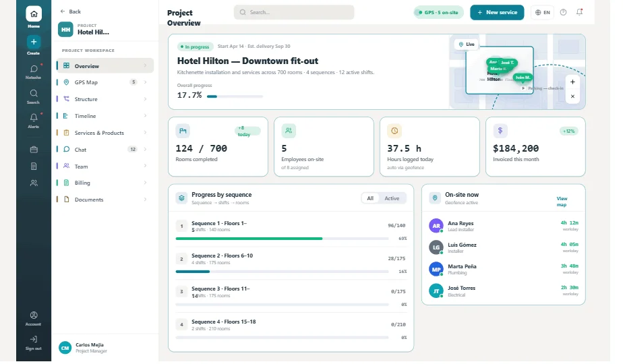This screenshot has width=623, height=364.
Task: Open the EN language selector
Action: 542,12
